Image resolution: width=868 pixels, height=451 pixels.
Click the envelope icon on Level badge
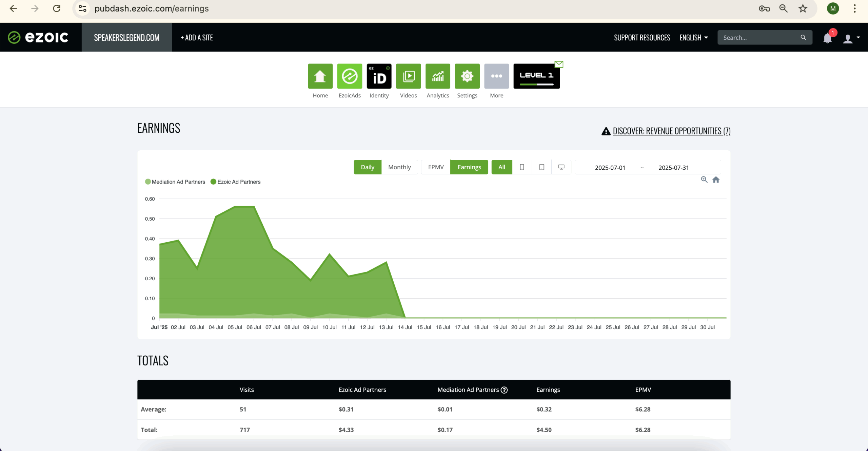(x=559, y=64)
